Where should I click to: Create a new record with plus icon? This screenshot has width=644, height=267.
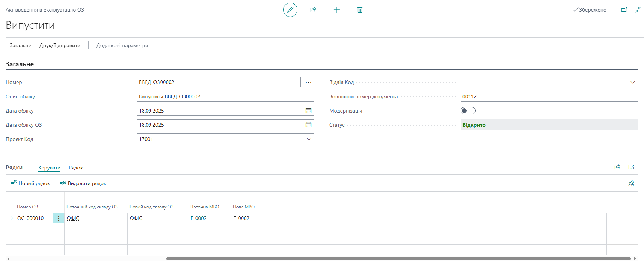[x=336, y=10]
